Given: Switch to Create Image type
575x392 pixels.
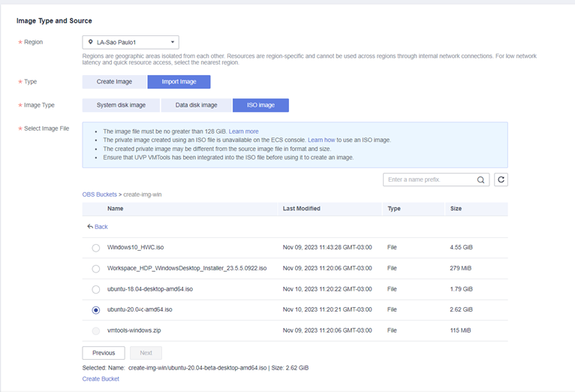Looking at the screenshot, I should point(115,82).
